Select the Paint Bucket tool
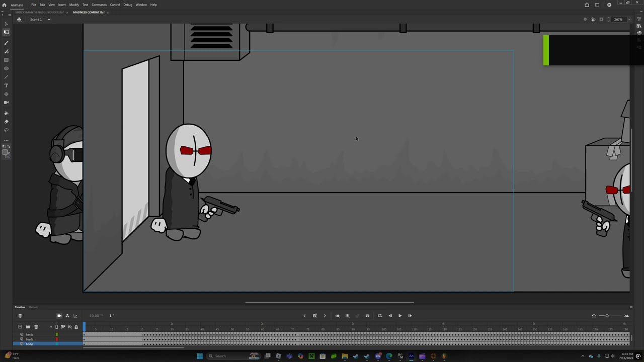644x362 pixels. (6, 113)
